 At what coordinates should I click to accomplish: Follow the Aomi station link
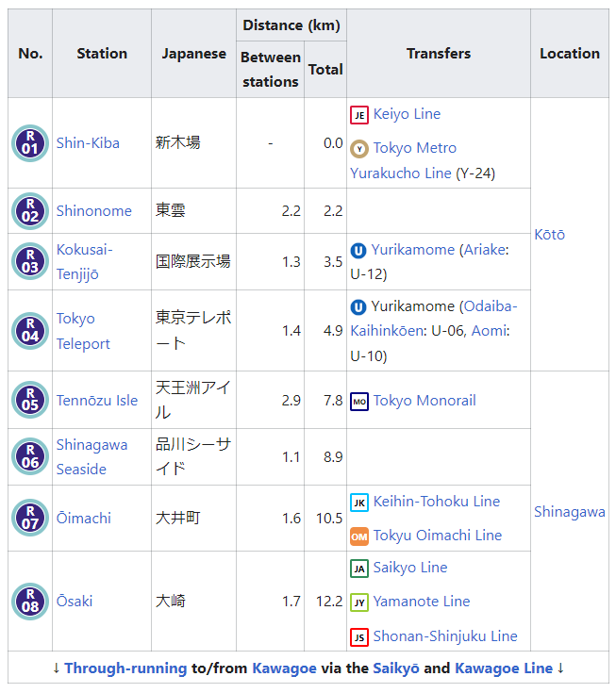(x=489, y=331)
